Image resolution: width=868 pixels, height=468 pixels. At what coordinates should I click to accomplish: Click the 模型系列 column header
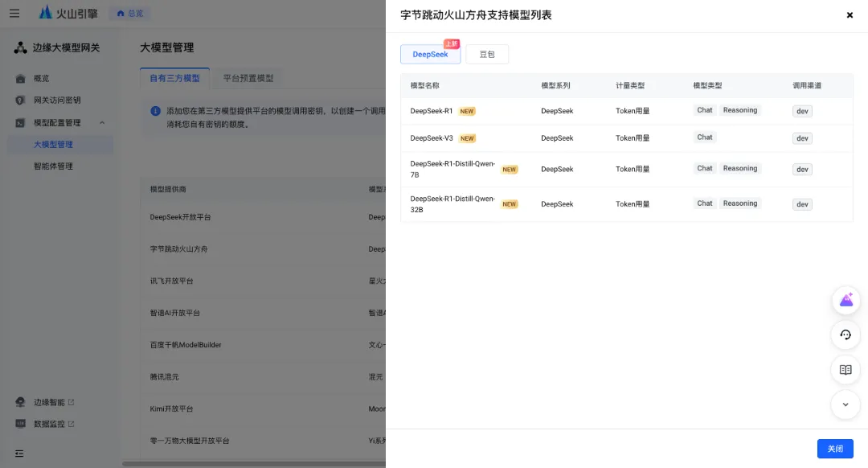(x=555, y=85)
